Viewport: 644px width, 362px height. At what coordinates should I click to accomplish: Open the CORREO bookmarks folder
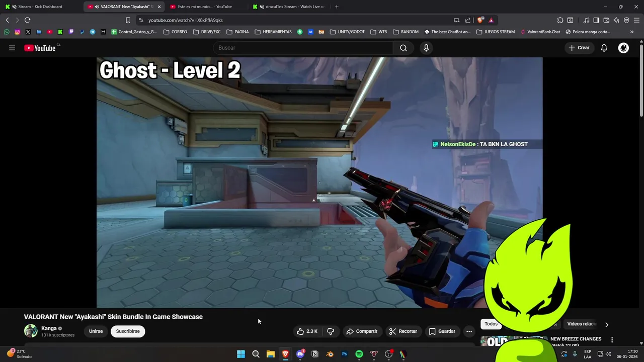176,32
